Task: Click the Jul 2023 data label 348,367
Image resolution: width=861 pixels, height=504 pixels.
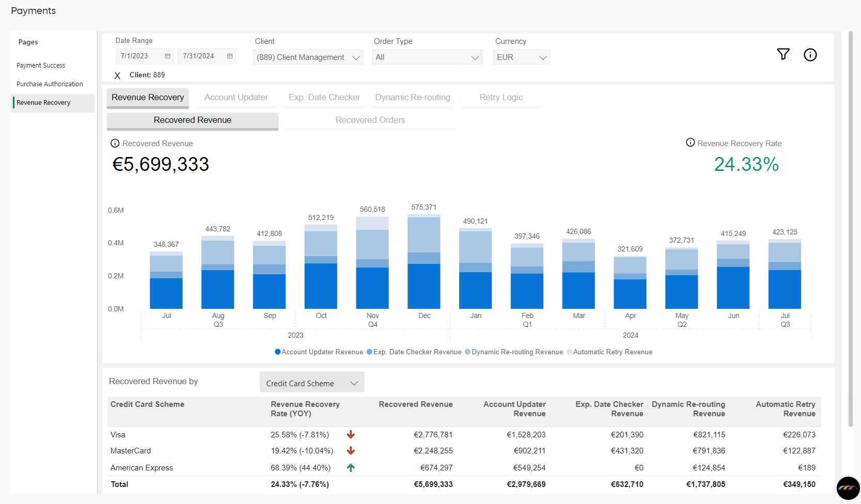Action: (x=166, y=244)
